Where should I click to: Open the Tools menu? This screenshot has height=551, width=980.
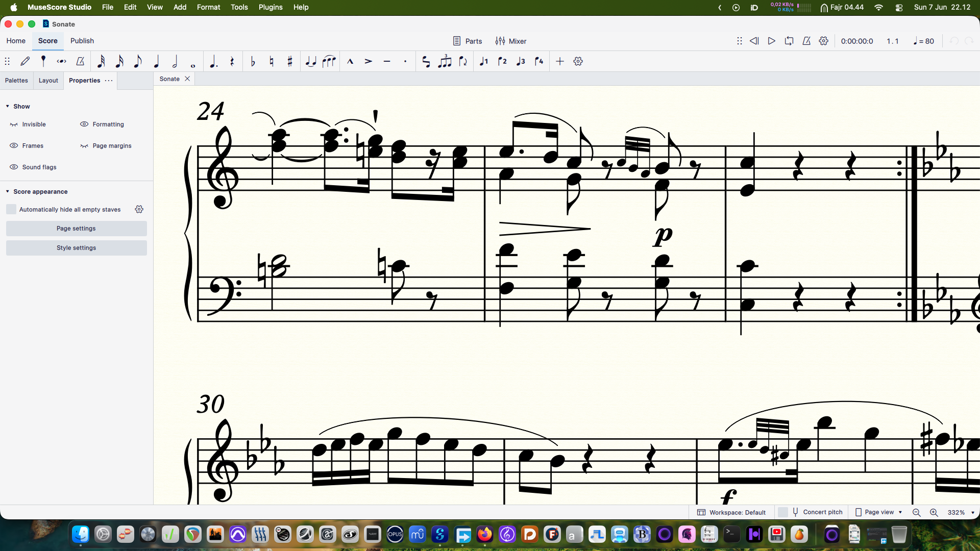click(239, 7)
